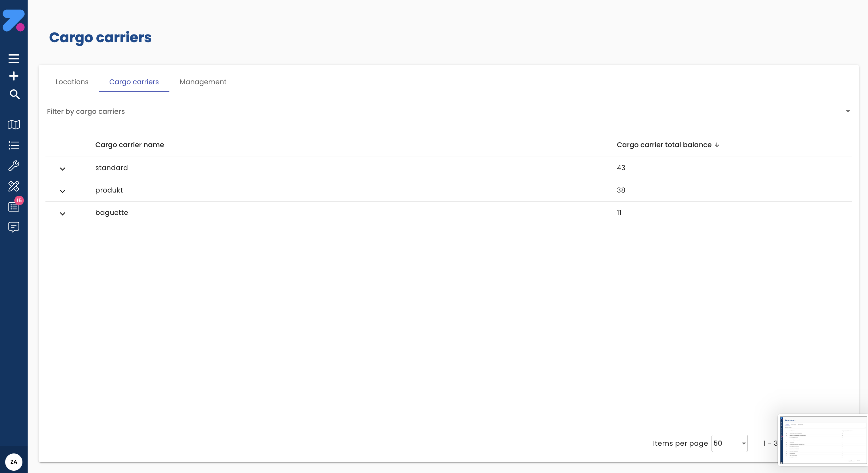Open the list view sidebar icon
Screen dimensions: 868x473
coord(14,145)
